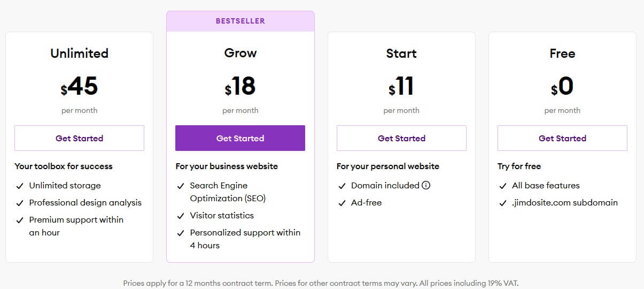Click the Grow plan heading

tap(240, 53)
